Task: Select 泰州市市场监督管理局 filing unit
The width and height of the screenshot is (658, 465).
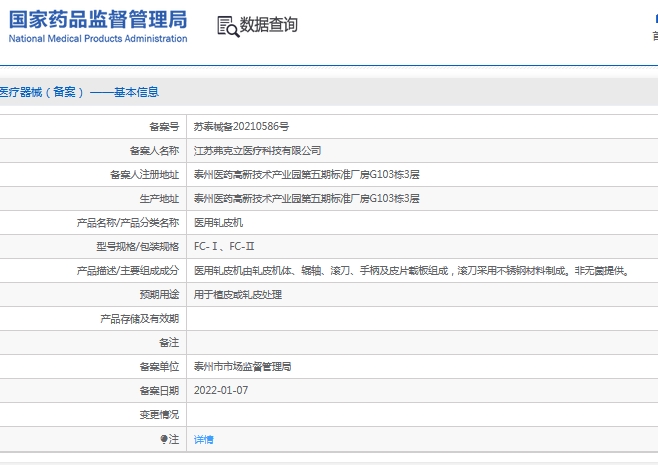Action: (x=243, y=366)
